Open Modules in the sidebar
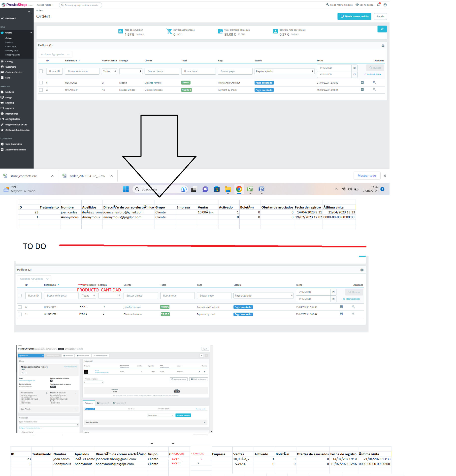This screenshot has height=476, width=456. pos(9,92)
